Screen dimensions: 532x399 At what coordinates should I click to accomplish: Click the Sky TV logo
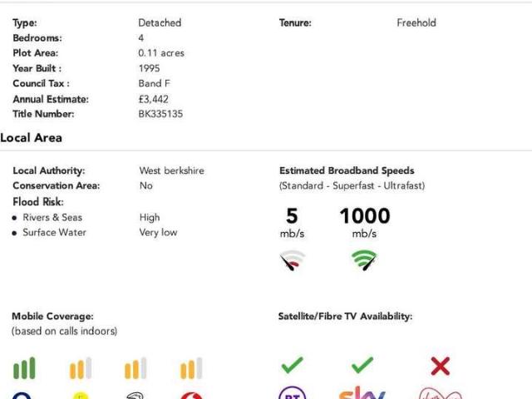[362, 392]
